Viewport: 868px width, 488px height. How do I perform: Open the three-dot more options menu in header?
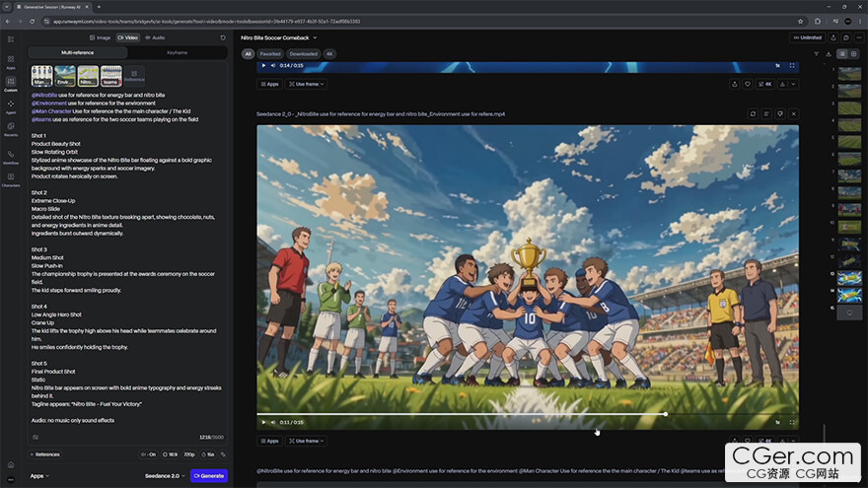pyautogui.click(x=858, y=37)
